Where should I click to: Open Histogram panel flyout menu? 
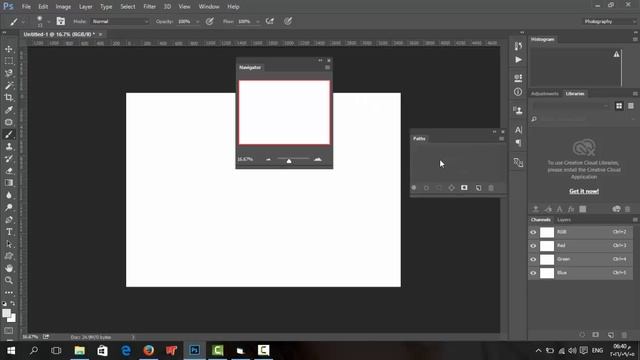635,39
